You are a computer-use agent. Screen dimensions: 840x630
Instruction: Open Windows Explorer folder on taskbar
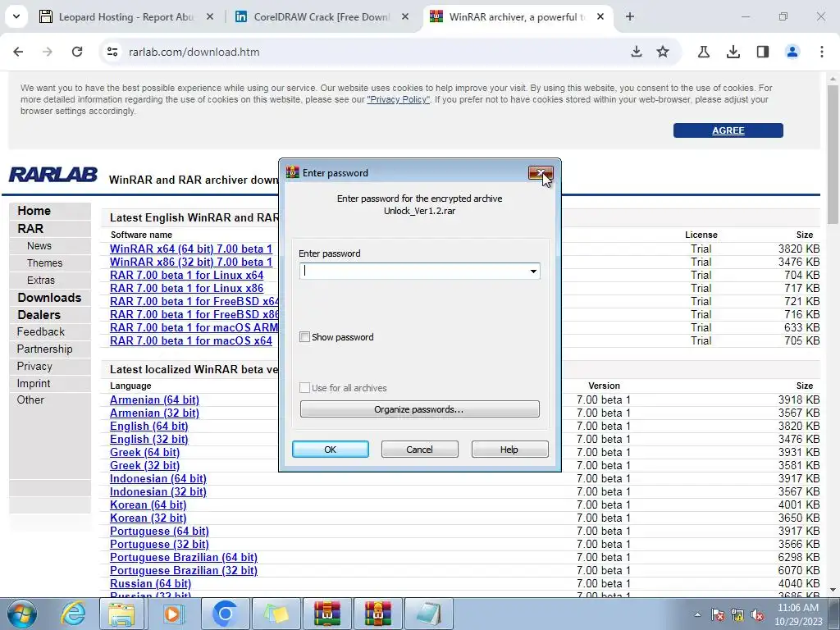pos(122,614)
